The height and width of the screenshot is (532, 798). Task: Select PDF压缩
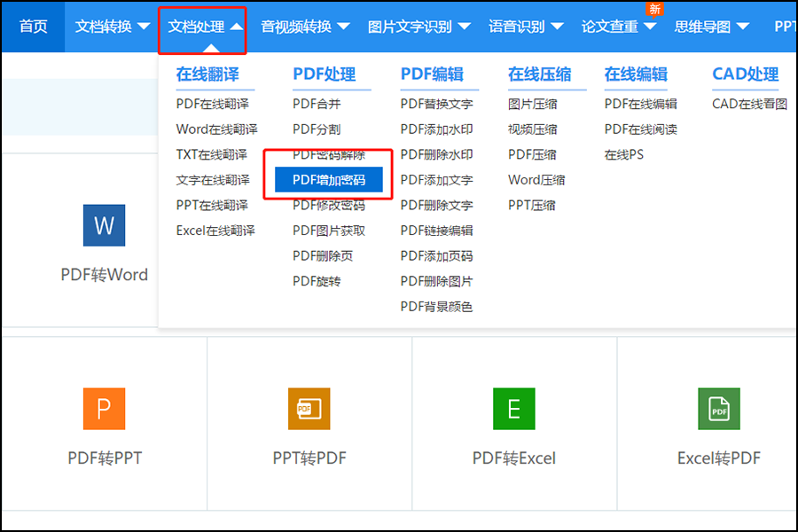(532, 154)
